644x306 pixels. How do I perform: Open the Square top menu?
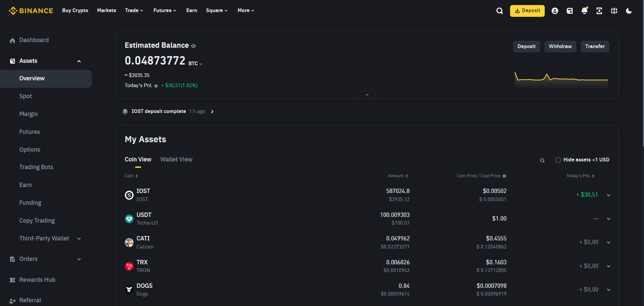[217, 10]
